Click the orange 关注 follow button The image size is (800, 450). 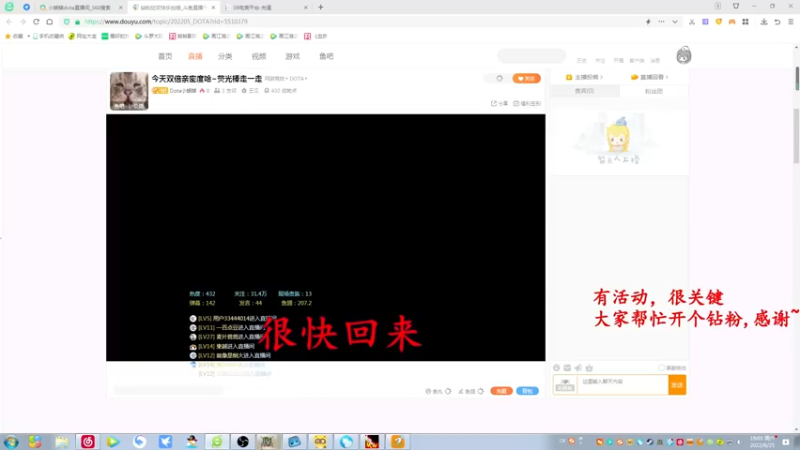coord(527,78)
